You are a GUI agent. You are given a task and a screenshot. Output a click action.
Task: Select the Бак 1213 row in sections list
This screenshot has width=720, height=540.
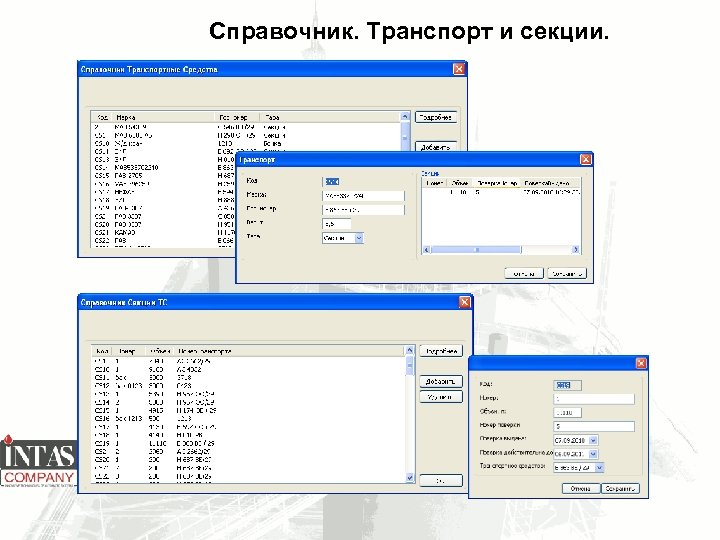tap(248, 418)
